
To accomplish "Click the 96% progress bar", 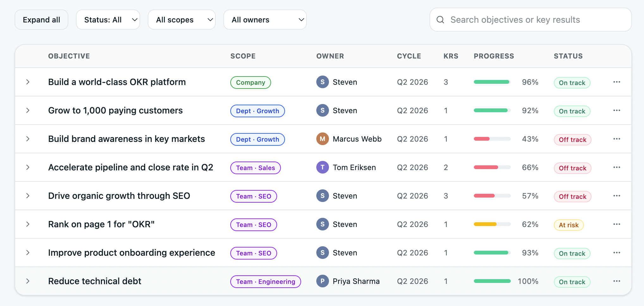I will [x=492, y=82].
